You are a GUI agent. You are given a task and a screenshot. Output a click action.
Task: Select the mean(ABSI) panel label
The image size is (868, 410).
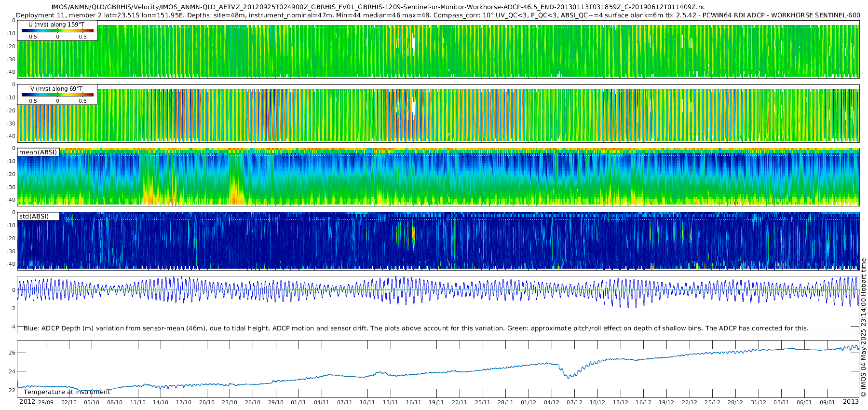tap(38, 152)
